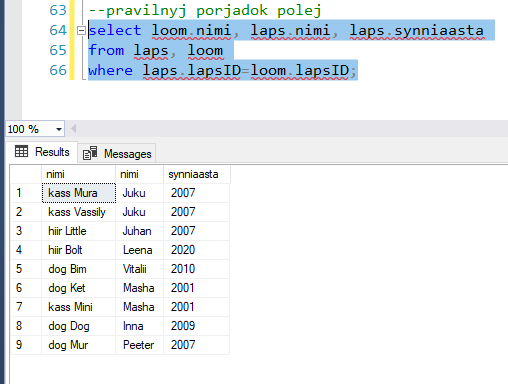Select cell 2020

click(x=197, y=250)
